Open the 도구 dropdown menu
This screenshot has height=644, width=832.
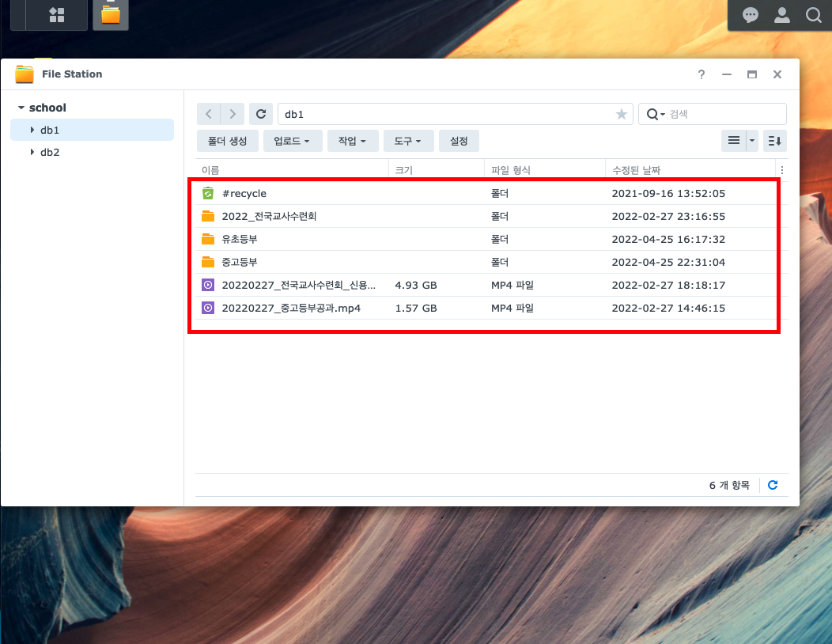(x=408, y=141)
